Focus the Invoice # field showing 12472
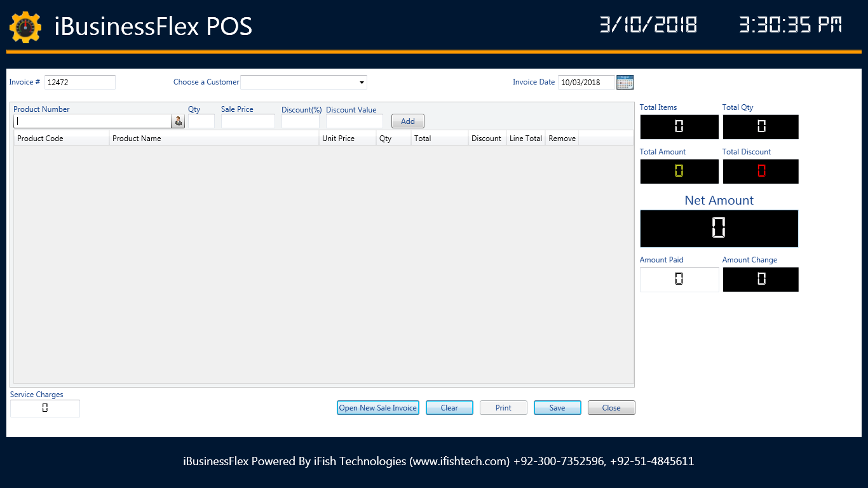This screenshot has width=868, height=488. click(80, 83)
